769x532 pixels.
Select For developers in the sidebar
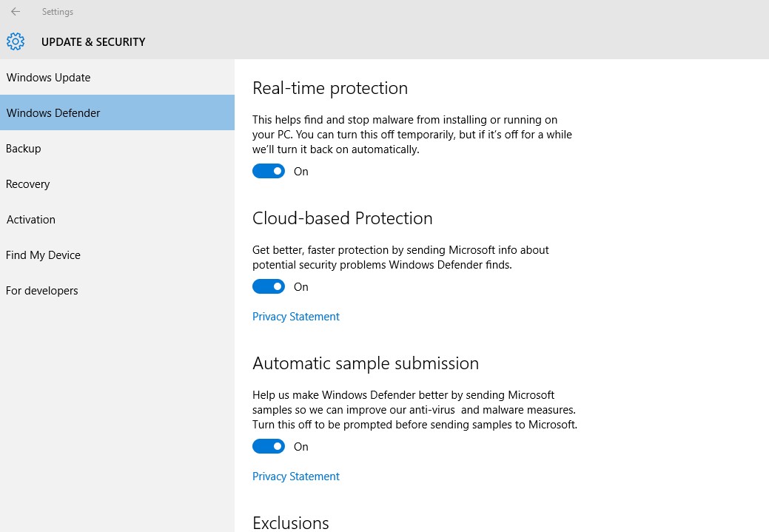coord(41,290)
